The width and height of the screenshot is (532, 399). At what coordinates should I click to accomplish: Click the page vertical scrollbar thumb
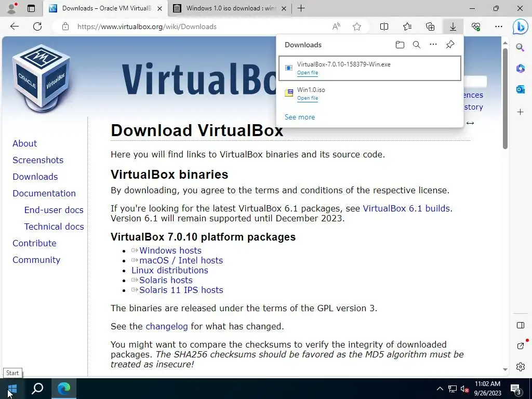505,98
